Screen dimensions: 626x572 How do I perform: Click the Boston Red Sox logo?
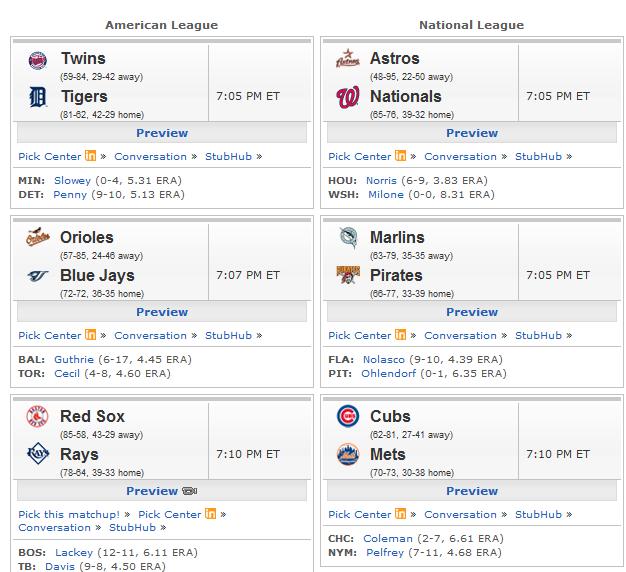point(38,416)
